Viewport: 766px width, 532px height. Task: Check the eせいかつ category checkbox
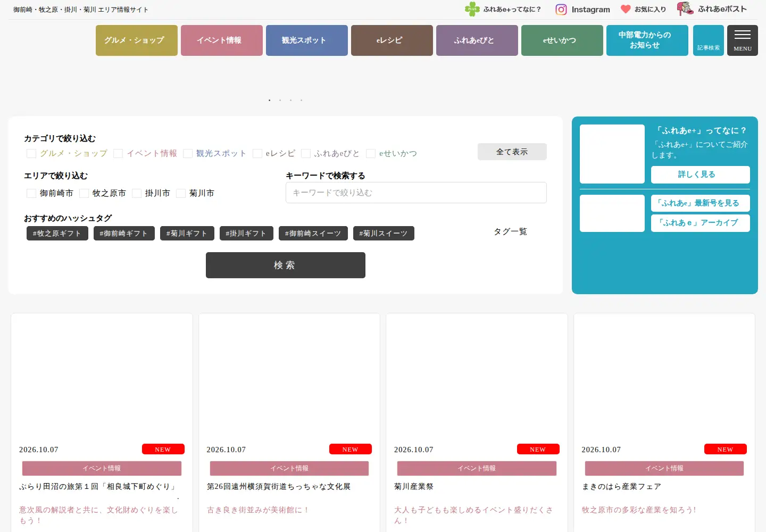371,154
